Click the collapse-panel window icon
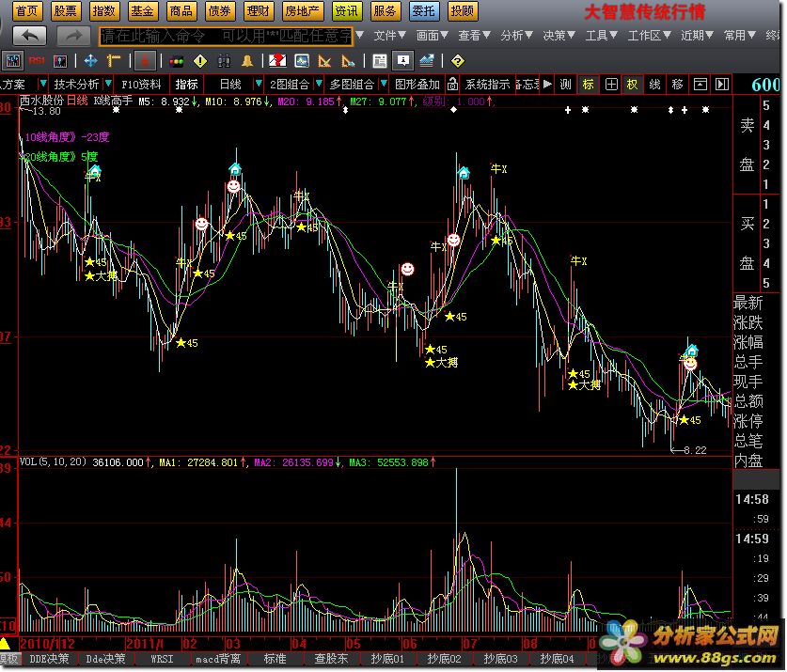 (700, 85)
